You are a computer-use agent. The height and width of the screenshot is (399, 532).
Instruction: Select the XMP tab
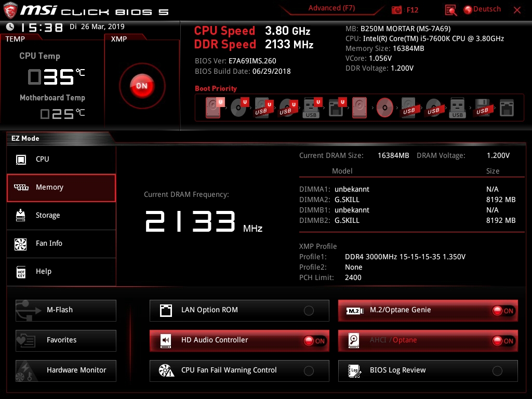(119, 39)
